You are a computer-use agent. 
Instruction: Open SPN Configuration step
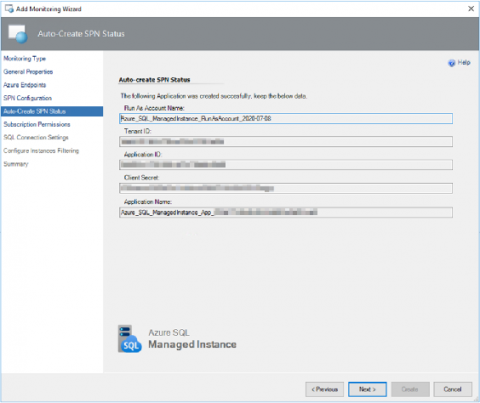click(28, 98)
